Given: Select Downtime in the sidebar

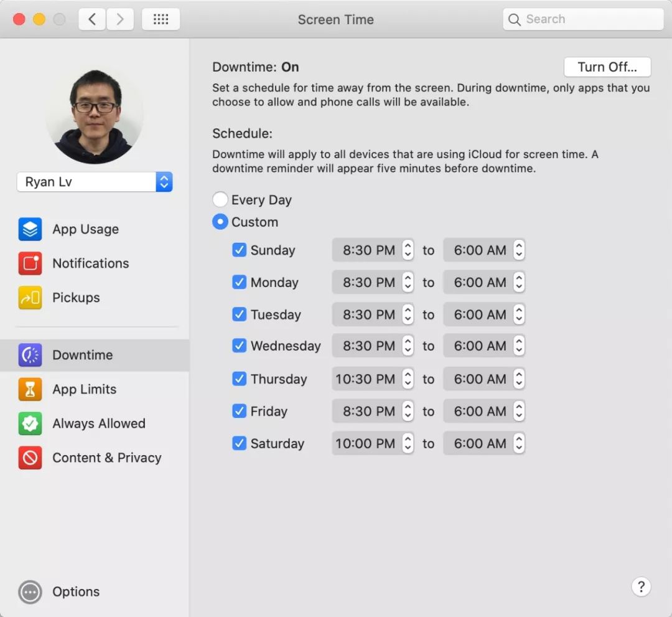Looking at the screenshot, I should pyautogui.click(x=95, y=355).
